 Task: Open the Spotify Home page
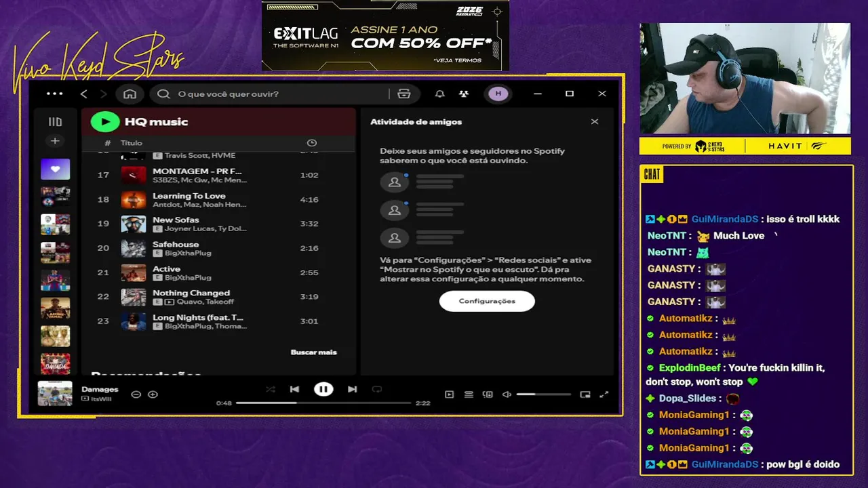(x=130, y=94)
